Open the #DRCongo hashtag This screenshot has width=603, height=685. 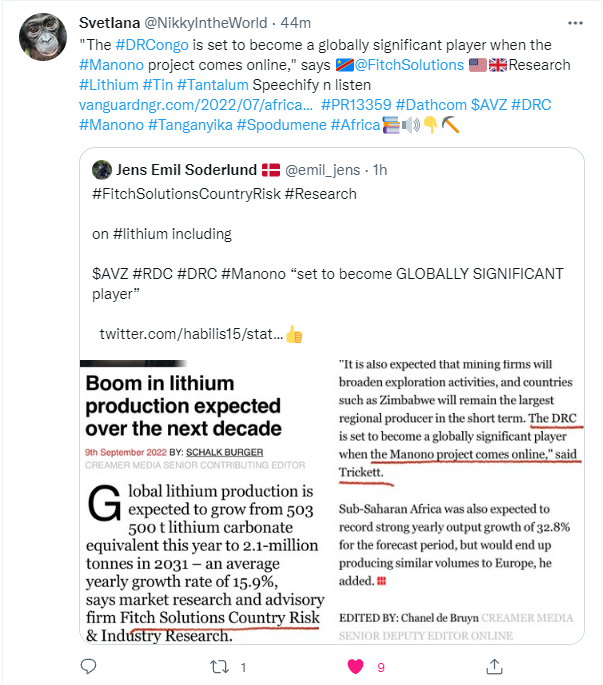point(152,45)
